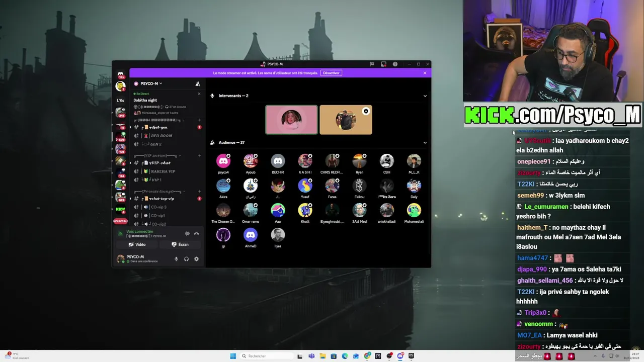The image size is (644, 362).
Task: Open chat-gen text channel
Action: point(166,127)
